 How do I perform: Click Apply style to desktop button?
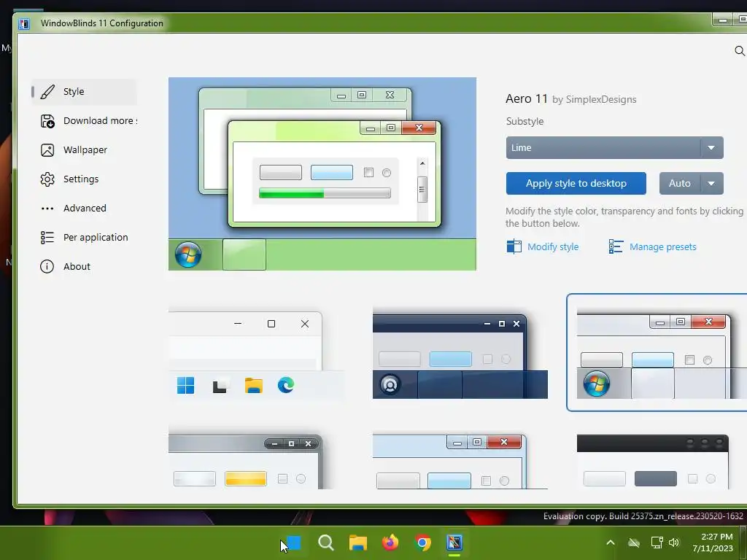[x=576, y=183]
